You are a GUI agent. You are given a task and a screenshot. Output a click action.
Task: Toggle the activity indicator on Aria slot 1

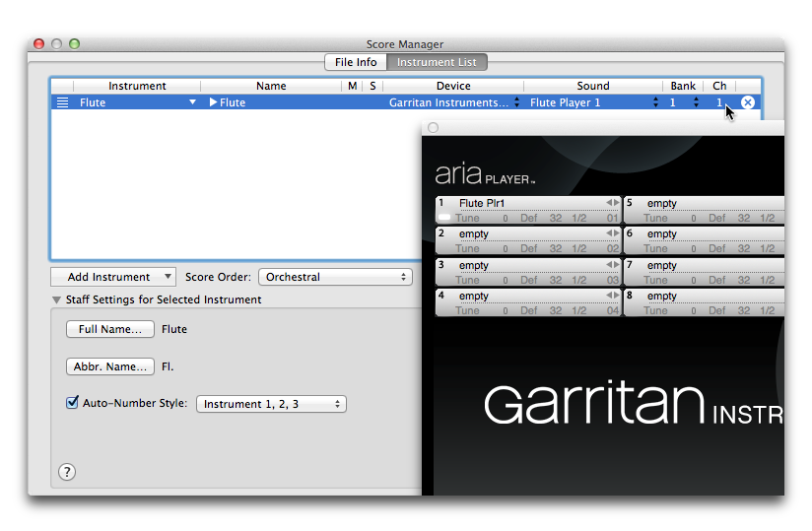pyautogui.click(x=444, y=218)
